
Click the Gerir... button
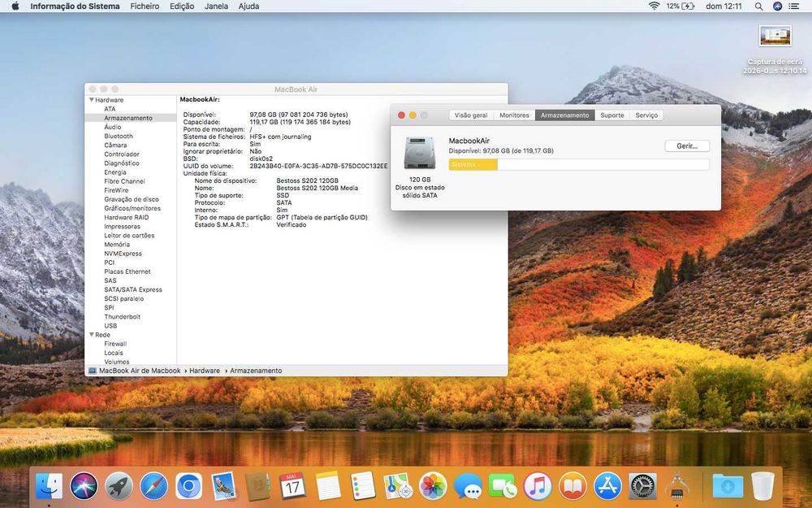[687, 146]
